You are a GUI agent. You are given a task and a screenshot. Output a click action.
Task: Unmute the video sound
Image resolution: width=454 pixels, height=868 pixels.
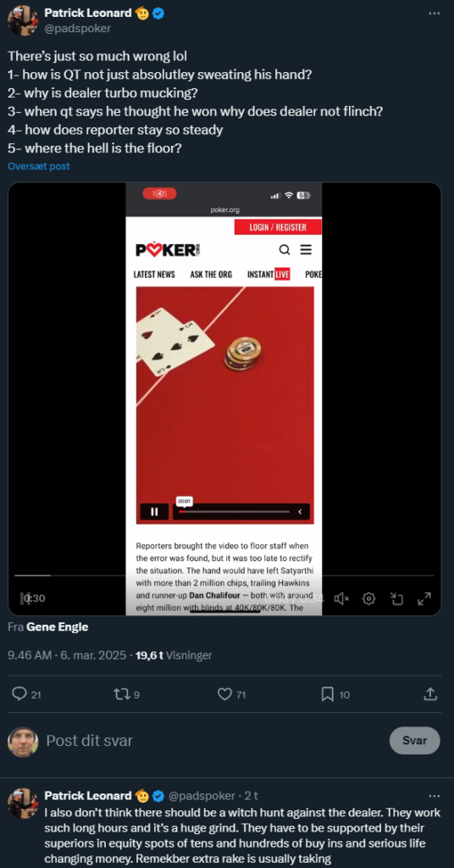(341, 598)
